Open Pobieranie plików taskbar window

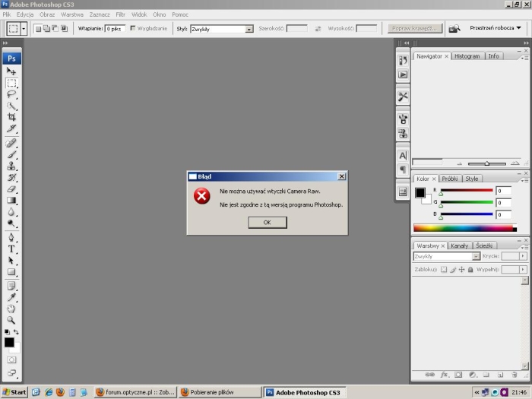(x=220, y=392)
